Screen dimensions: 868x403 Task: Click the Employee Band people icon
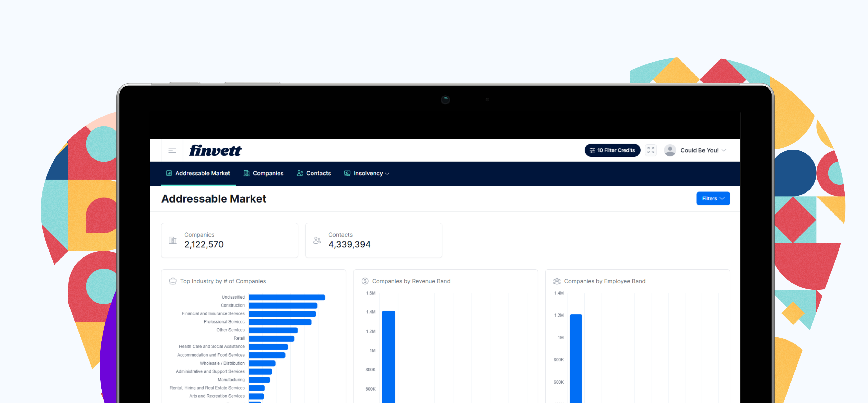coord(557,281)
